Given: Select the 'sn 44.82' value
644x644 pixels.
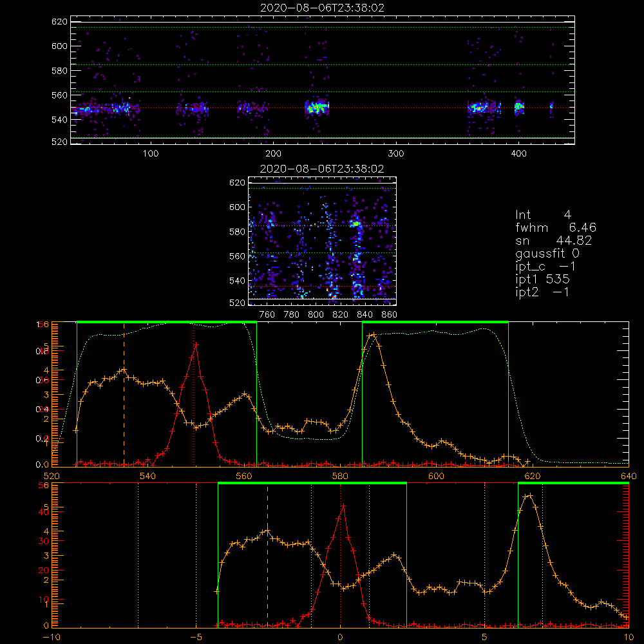Looking at the screenshot, I should (554, 240).
